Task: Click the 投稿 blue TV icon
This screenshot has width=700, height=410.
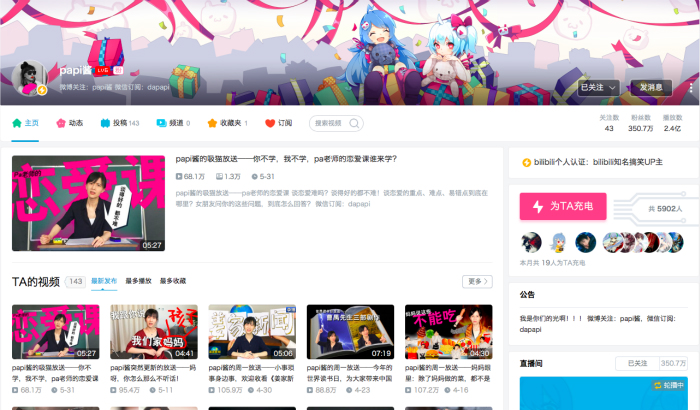Action: [x=105, y=123]
